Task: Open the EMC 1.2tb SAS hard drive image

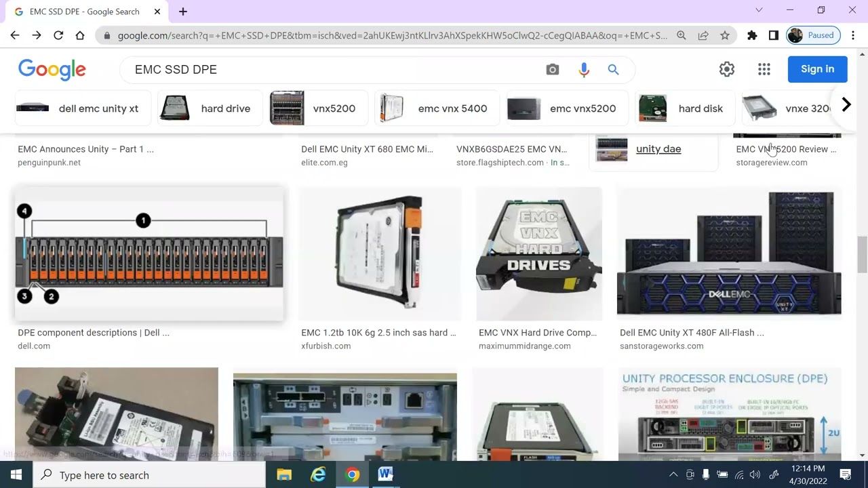Action: 380,253
